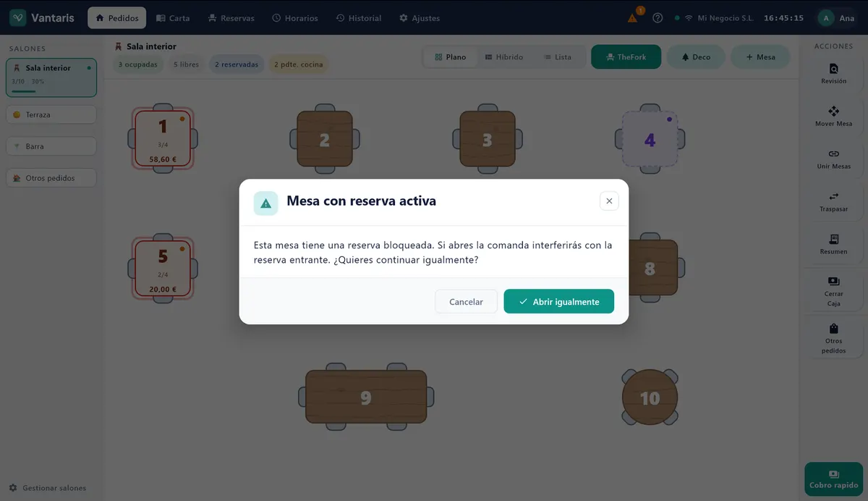Image resolution: width=868 pixels, height=501 pixels.
Task: Select the Barra salon
Action: tap(51, 146)
